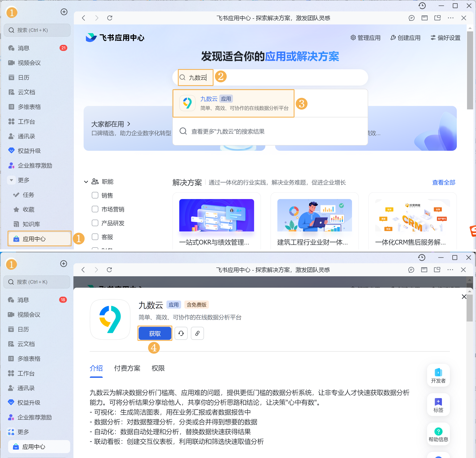Open 通讯录 in top window sidebar
476x458 pixels.
(37, 136)
